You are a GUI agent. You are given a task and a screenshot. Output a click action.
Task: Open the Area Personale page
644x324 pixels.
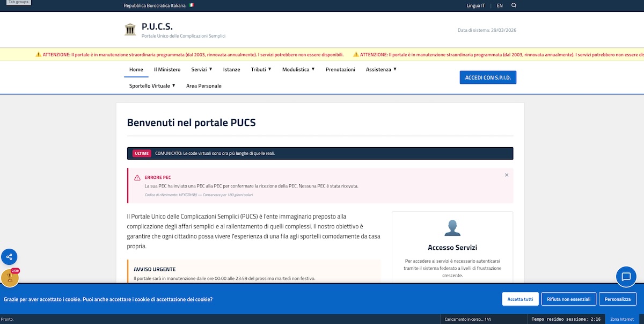click(203, 86)
